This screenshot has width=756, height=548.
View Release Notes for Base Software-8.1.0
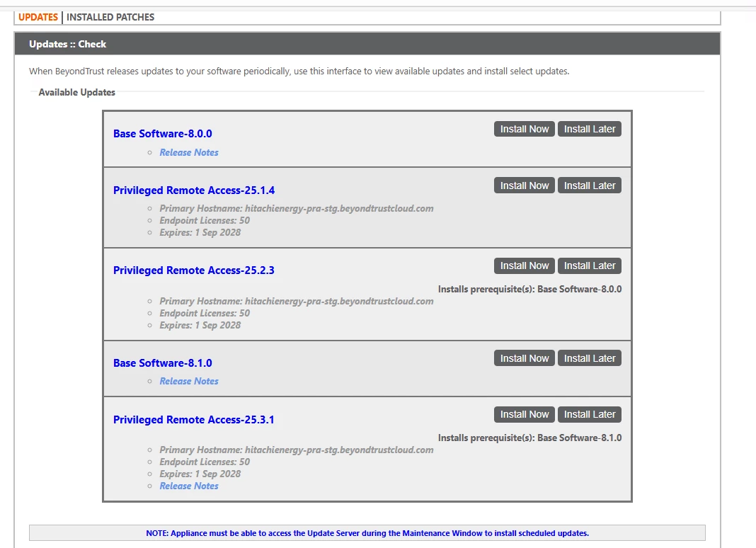[x=189, y=381]
